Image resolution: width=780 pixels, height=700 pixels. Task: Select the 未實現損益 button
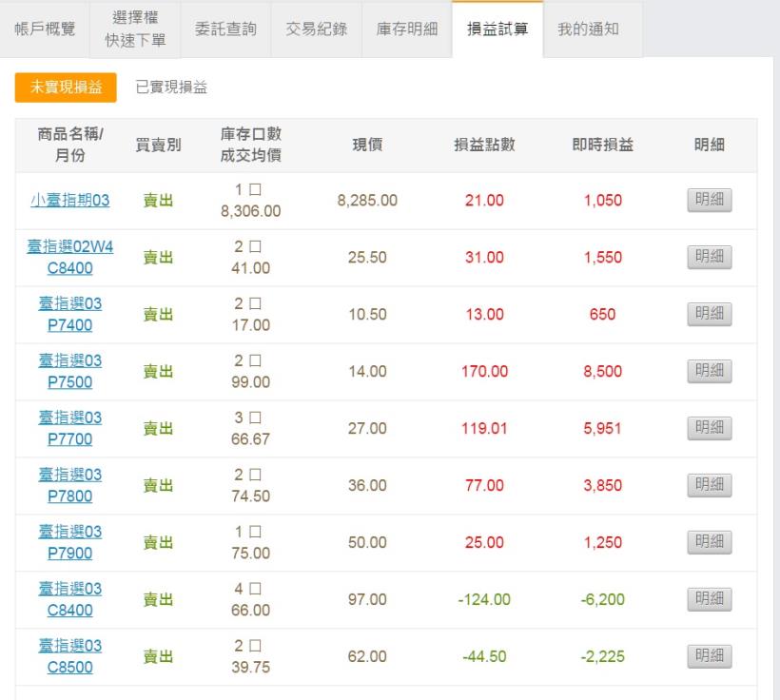(66, 87)
